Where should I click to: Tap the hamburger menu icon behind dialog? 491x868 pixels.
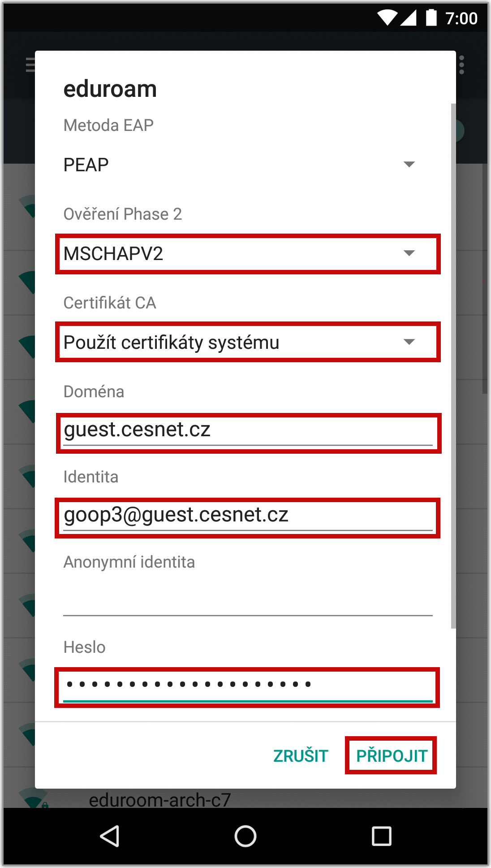[x=30, y=65]
